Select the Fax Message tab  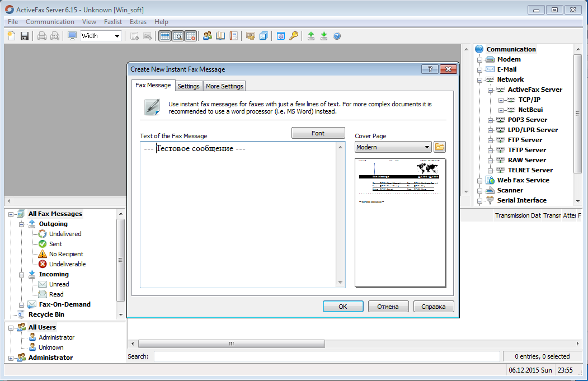(153, 85)
